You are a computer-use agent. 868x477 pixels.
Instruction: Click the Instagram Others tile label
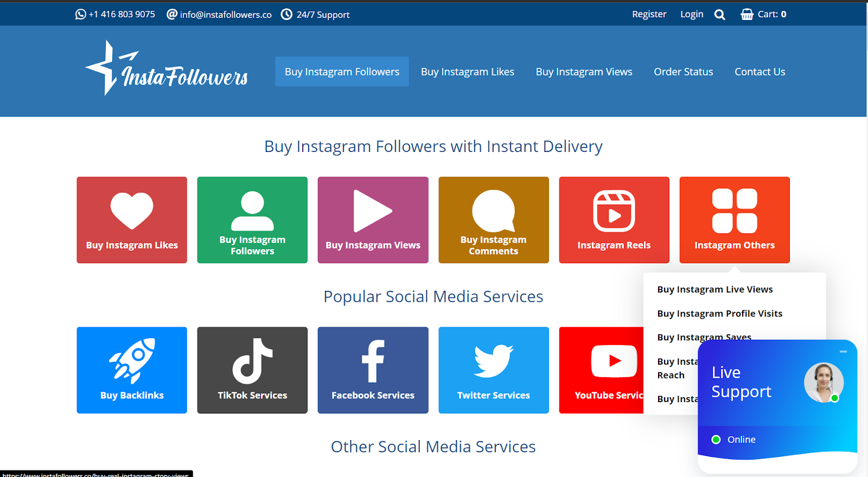point(735,245)
